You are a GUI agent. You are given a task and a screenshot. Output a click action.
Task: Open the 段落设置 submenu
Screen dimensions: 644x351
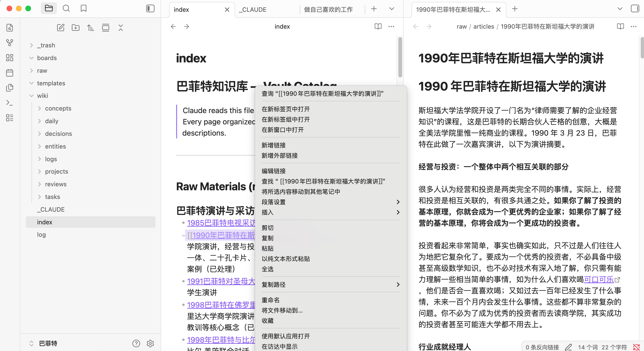click(330, 202)
